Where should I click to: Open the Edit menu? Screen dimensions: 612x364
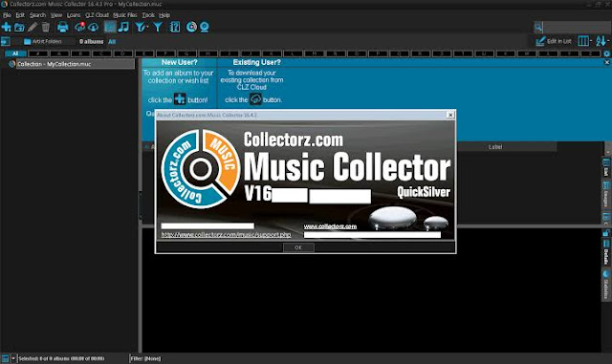(x=20, y=15)
